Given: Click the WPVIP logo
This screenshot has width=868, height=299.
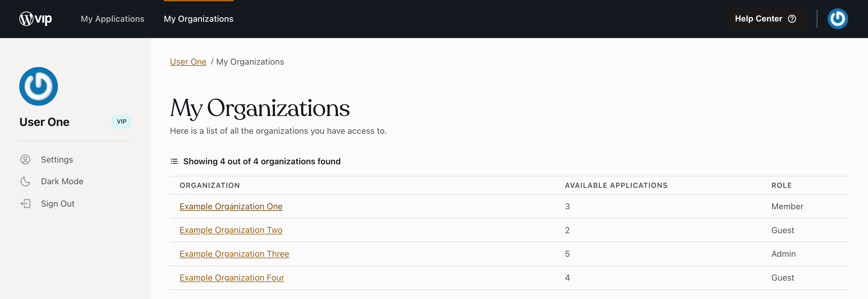Looking at the screenshot, I should coord(36,18).
